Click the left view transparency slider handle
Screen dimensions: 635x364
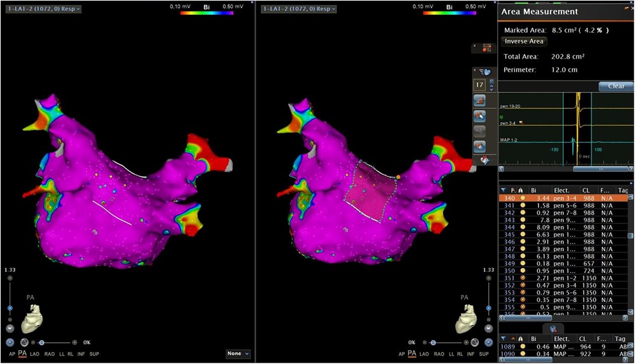(41, 342)
